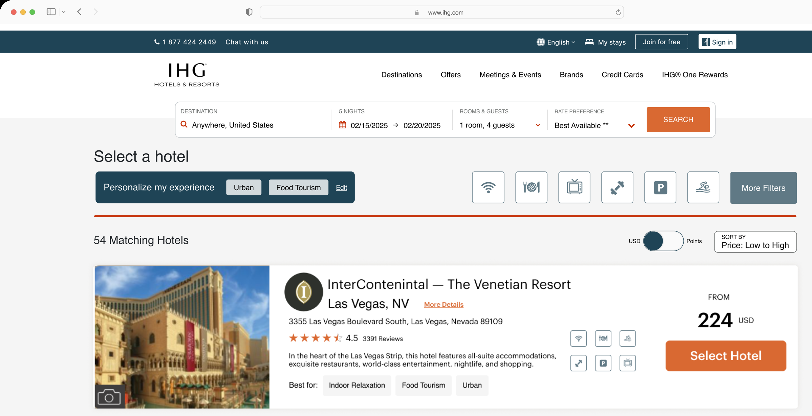Screen dimensions: 812x416
Task: Click the Sign in button
Action: tap(717, 42)
